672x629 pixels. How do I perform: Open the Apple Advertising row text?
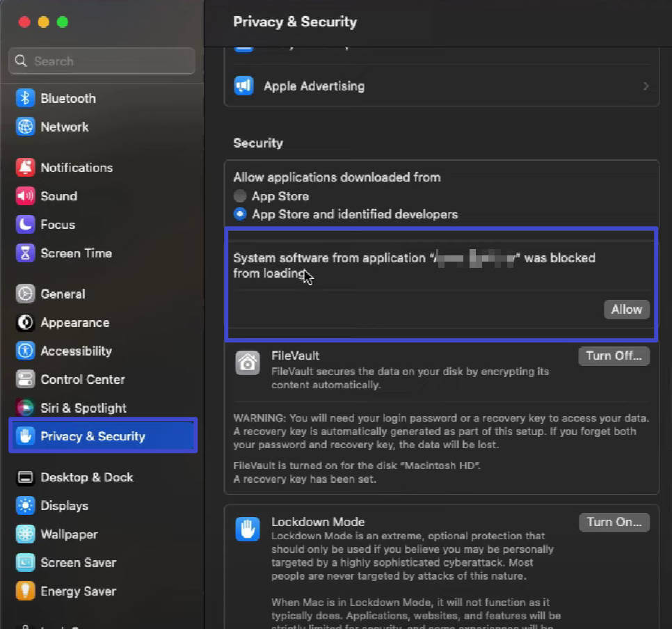tap(314, 86)
